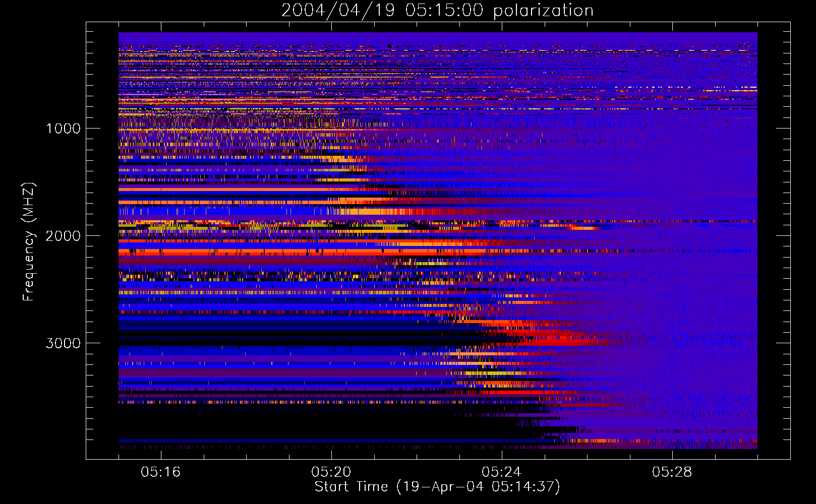Click the 2000 frequency axis label
Image resolution: width=816 pixels, height=504 pixels.
click(x=63, y=236)
